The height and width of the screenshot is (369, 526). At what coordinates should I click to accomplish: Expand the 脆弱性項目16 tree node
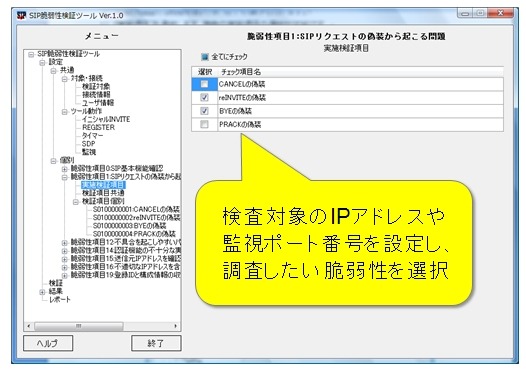[x=64, y=267]
